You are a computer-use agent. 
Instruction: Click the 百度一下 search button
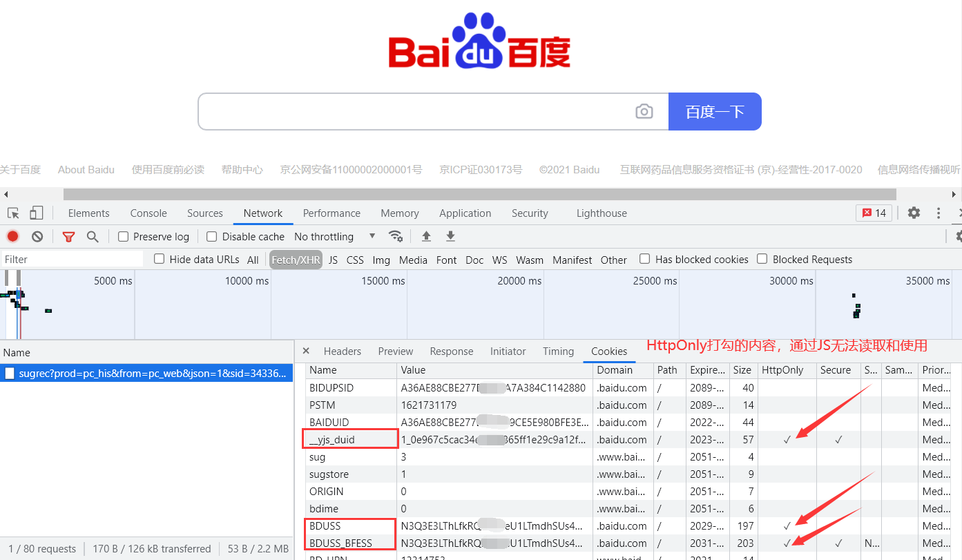[715, 111]
